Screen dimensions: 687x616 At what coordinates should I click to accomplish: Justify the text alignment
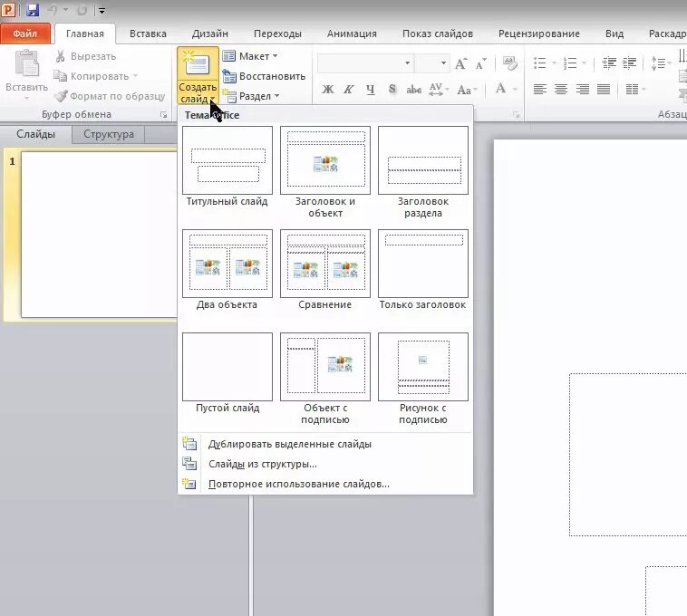coord(604,90)
